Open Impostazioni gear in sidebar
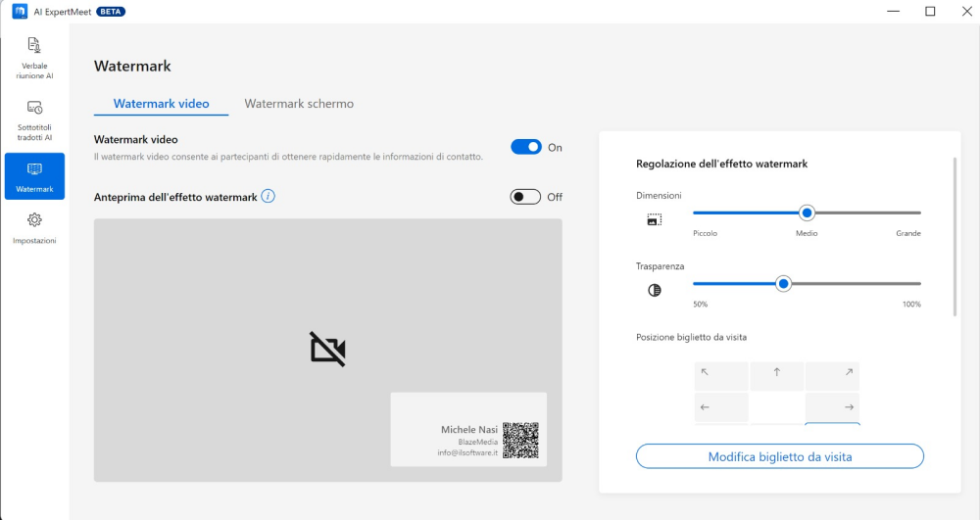980x520 pixels. point(34,228)
